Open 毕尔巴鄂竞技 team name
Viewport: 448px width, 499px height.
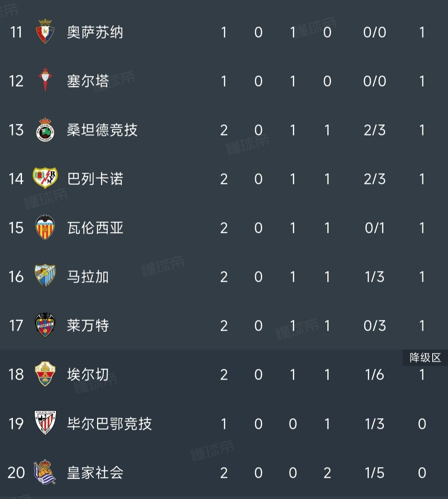(x=109, y=424)
